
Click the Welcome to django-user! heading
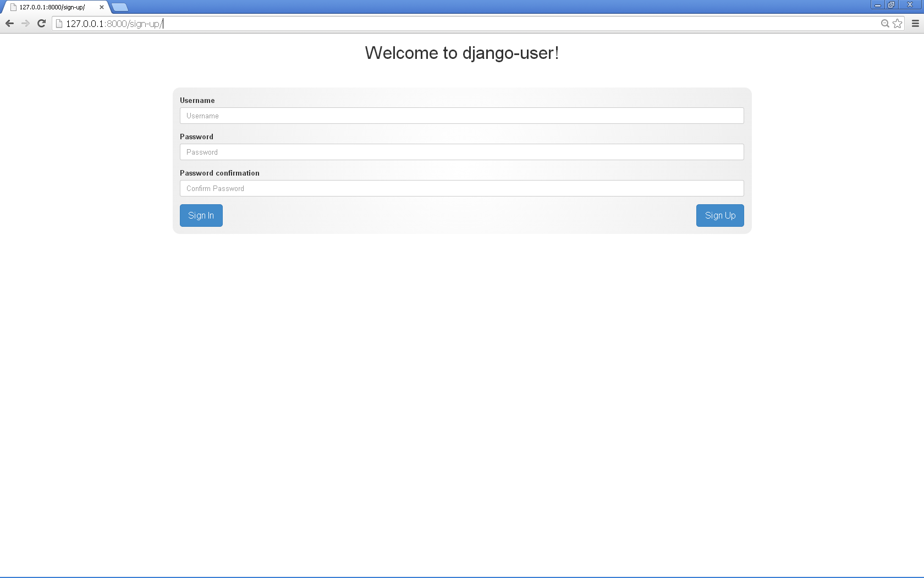pyautogui.click(x=462, y=53)
